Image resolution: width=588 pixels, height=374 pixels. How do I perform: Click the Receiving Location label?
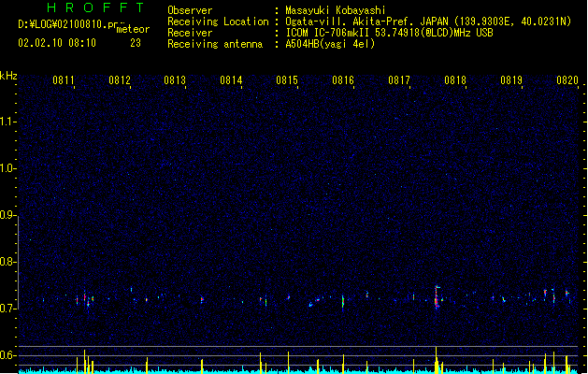coord(218,22)
